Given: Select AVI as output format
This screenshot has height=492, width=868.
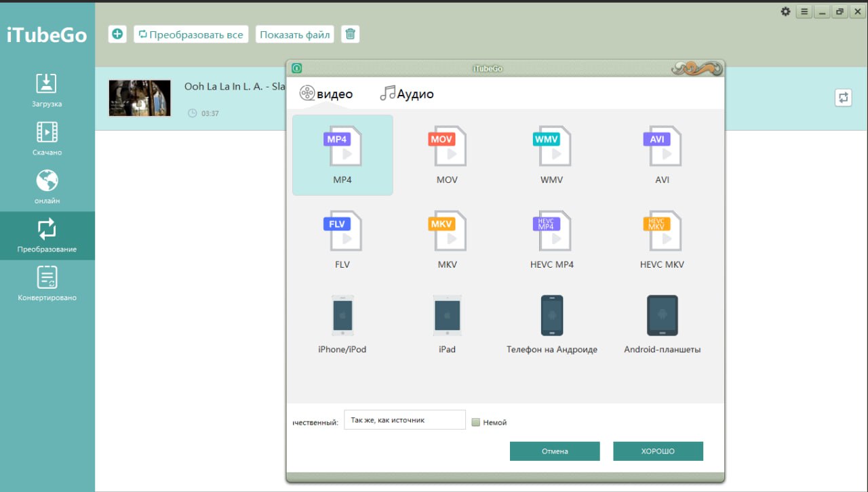Looking at the screenshot, I should (662, 155).
